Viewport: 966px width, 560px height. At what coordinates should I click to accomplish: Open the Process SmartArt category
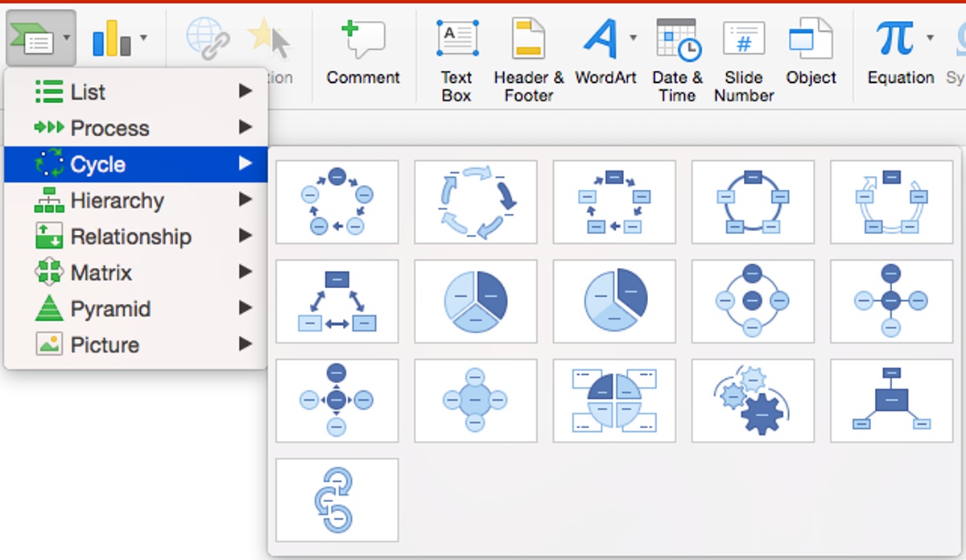(135, 128)
